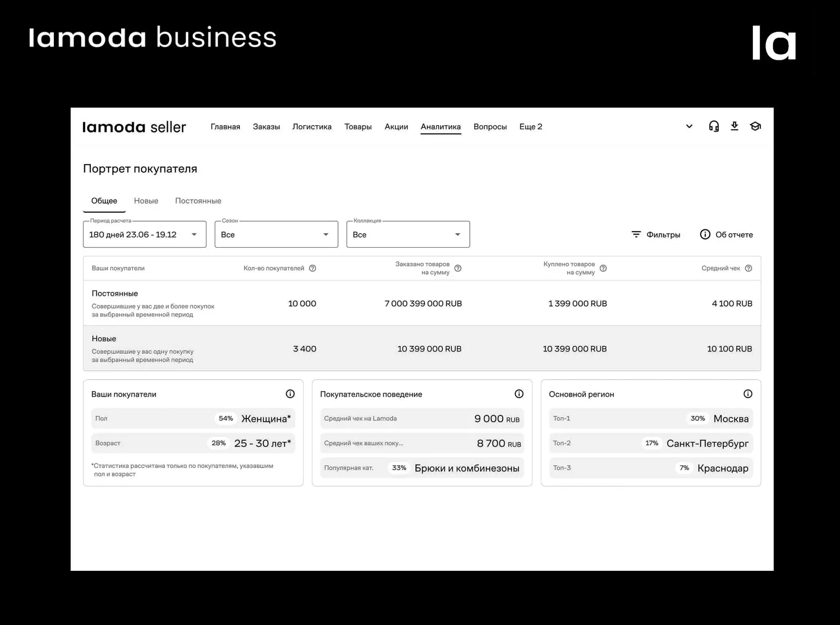Switch to the Общее tab

104,201
